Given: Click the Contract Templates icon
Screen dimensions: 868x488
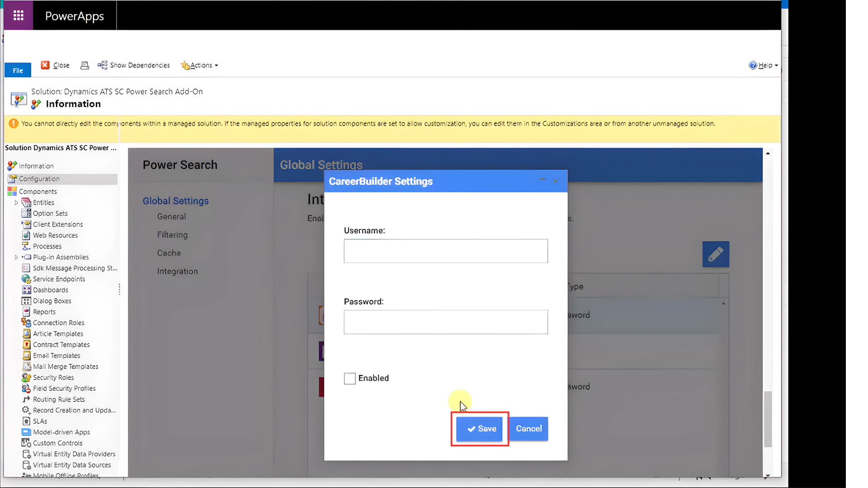Looking at the screenshot, I should 26,345.
